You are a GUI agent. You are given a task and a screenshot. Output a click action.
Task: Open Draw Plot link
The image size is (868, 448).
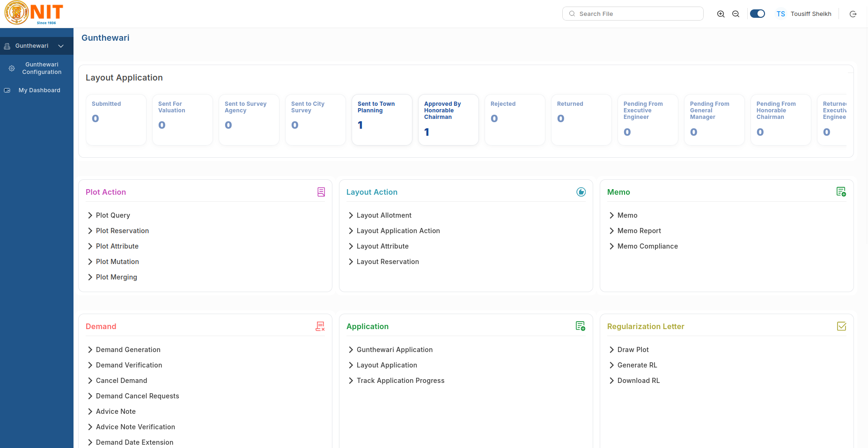point(633,350)
